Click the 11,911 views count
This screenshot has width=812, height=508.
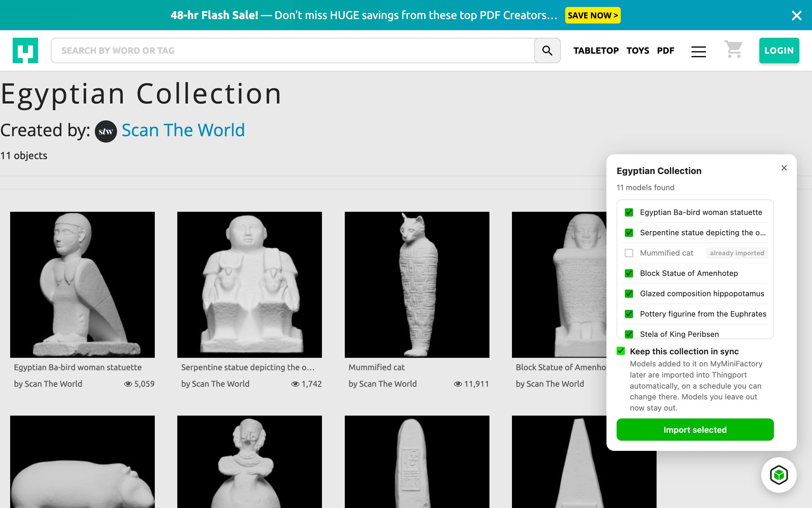[x=471, y=384]
